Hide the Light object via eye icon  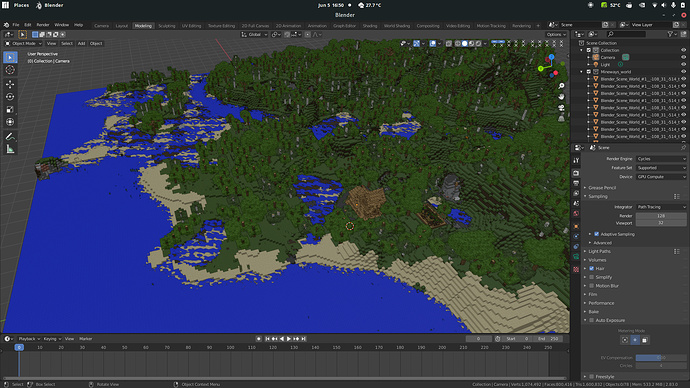tap(683, 64)
